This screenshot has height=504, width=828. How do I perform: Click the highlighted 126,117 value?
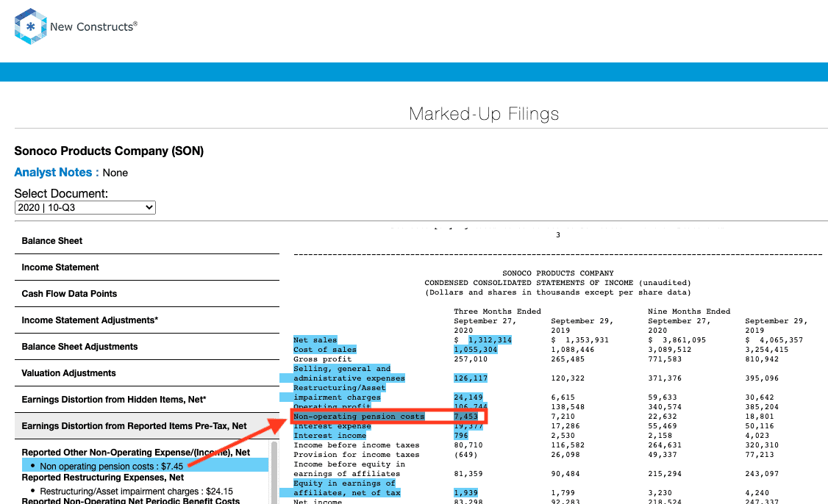(471, 378)
